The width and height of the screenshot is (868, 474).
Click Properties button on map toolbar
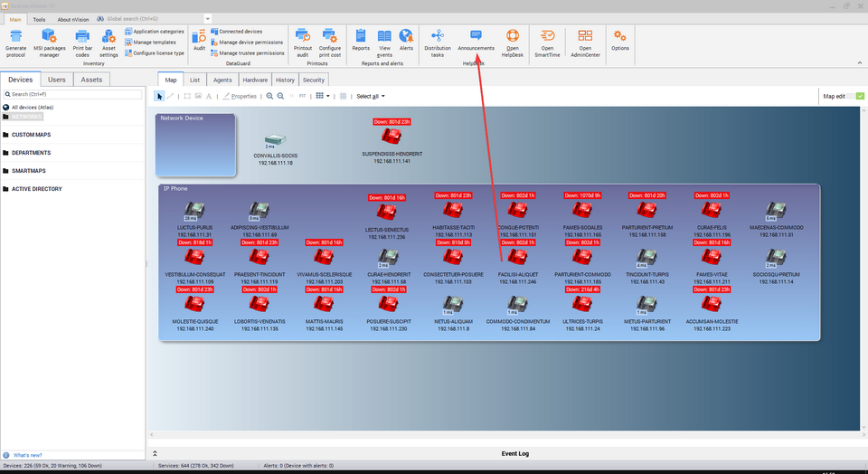[x=240, y=96]
